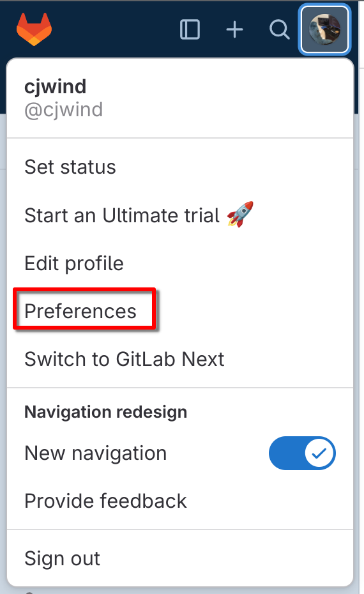Open Edit profile
This screenshot has width=364, height=594.
tap(180, 263)
